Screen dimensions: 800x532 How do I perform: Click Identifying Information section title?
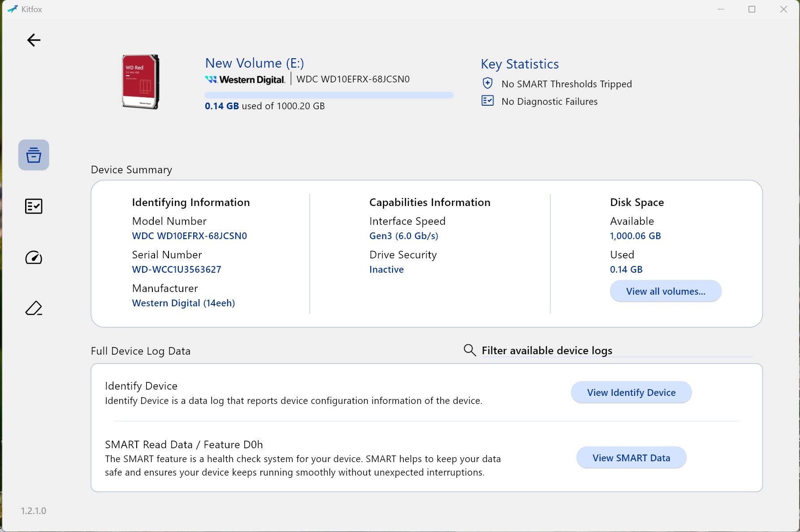191,202
